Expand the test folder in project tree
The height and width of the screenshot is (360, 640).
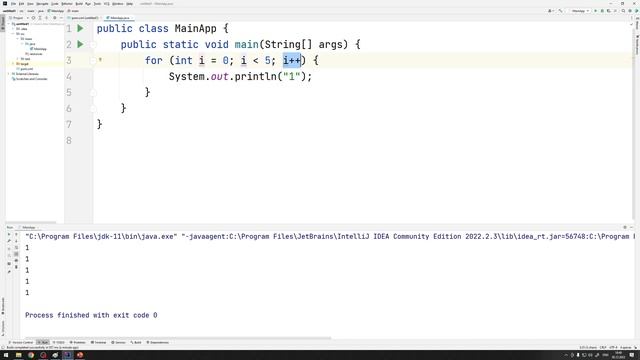18,59
